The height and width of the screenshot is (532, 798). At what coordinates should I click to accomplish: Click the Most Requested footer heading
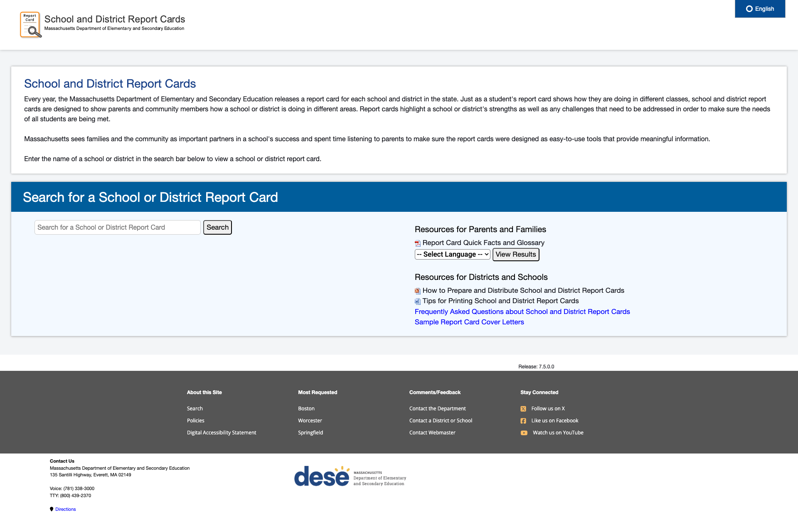click(318, 392)
